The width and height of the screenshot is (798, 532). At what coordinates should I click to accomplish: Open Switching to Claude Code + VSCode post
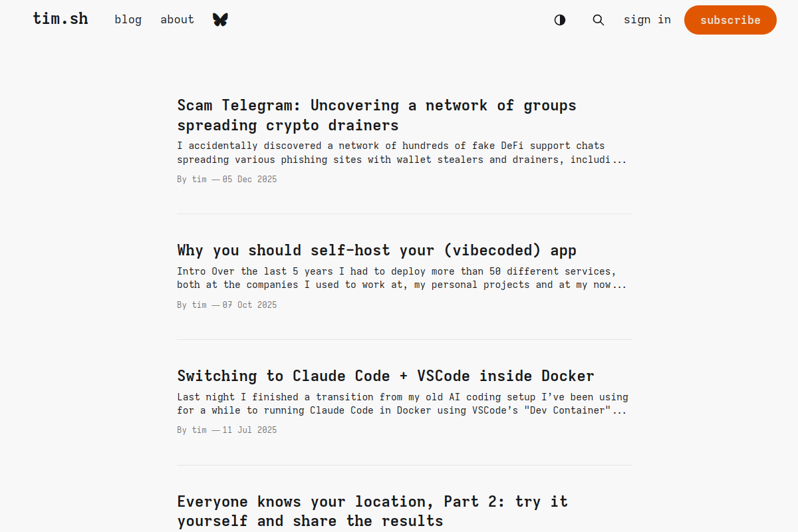(x=386, y=376)
